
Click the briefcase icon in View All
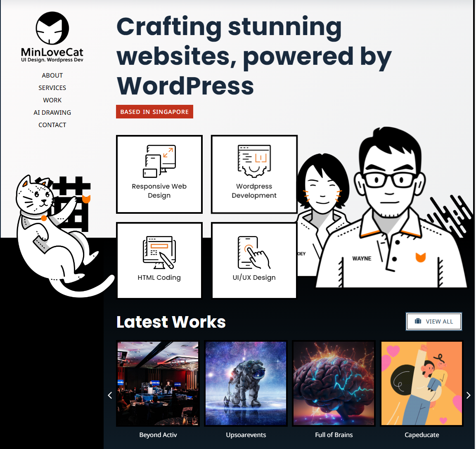(x=418, y=321)
